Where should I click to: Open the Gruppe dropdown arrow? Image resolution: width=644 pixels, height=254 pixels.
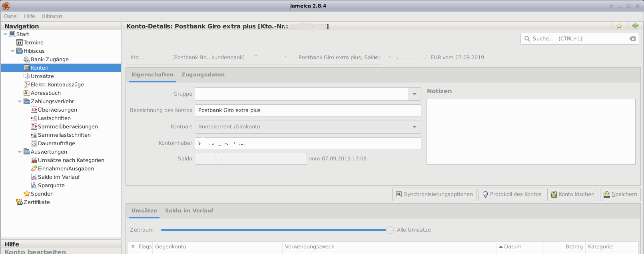[x=414, y=94]
